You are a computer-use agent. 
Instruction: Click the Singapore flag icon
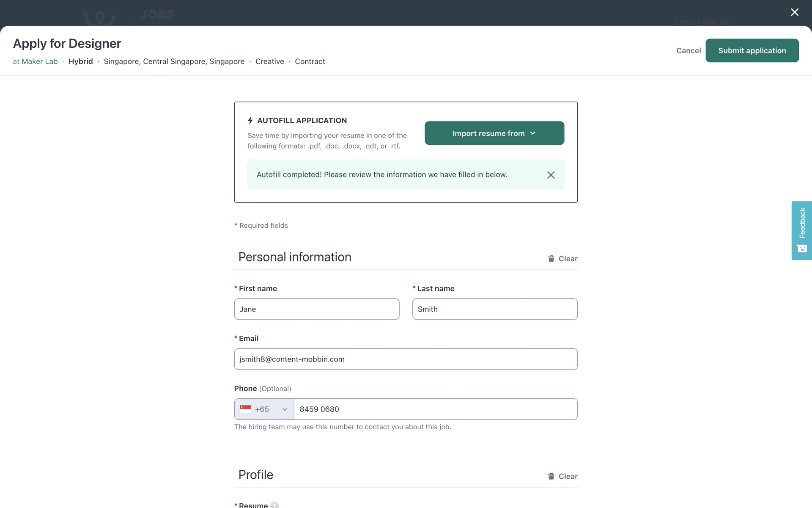coord(245,409)
